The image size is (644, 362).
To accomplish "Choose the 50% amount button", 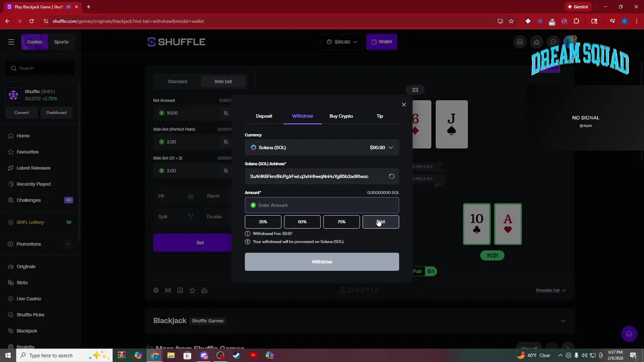I will pyautogui.click(x=302, y=222).
